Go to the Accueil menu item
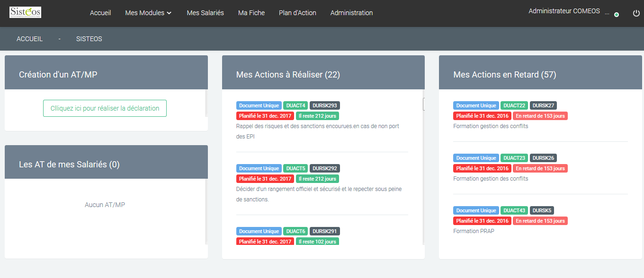 pos(100,13)
